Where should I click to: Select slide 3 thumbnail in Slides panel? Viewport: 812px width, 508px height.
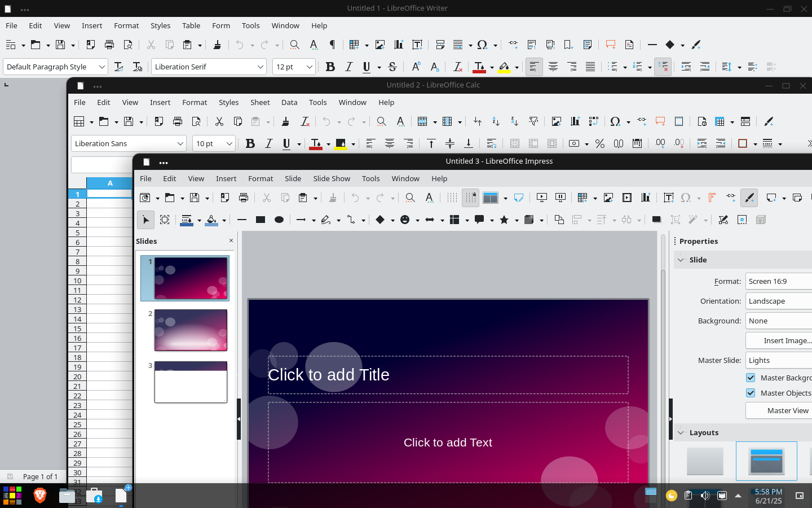coord(191,382)
